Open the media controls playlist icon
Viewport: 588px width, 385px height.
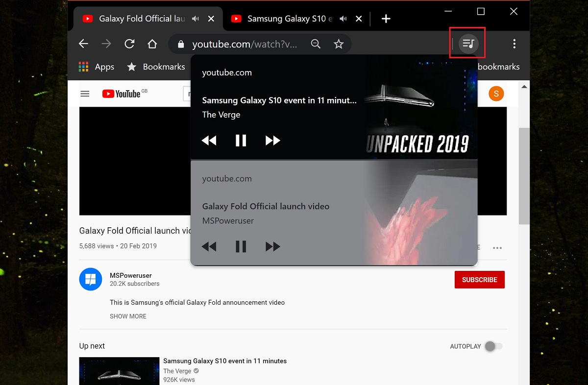tap(468, 44)
